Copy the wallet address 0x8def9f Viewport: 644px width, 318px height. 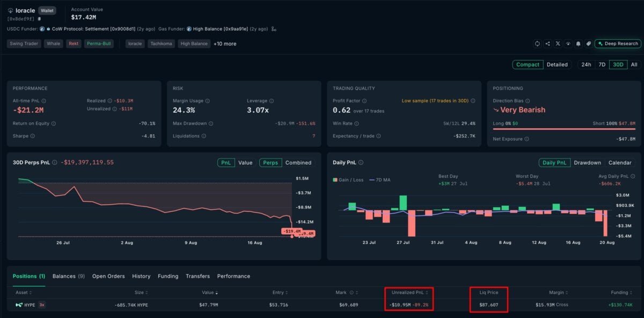[x=39, y=19]
